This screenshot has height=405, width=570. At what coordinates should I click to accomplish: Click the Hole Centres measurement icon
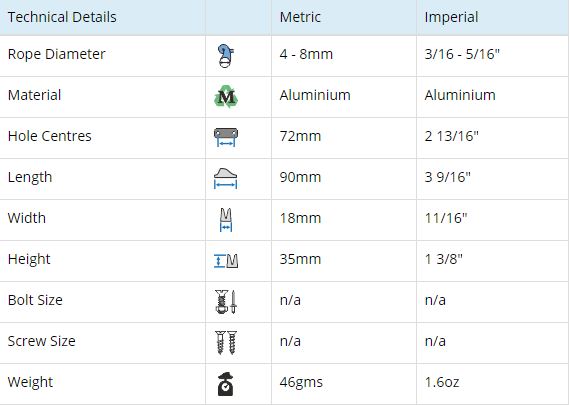click(226, 137)
